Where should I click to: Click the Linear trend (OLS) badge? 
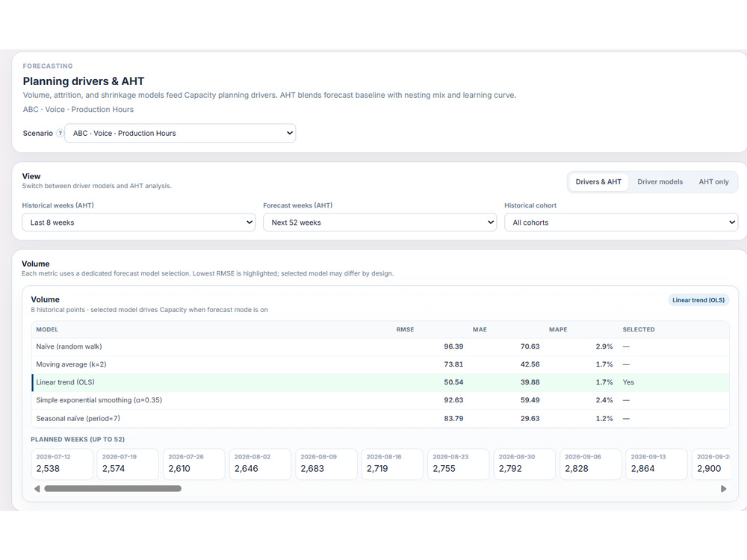(698, 300)
